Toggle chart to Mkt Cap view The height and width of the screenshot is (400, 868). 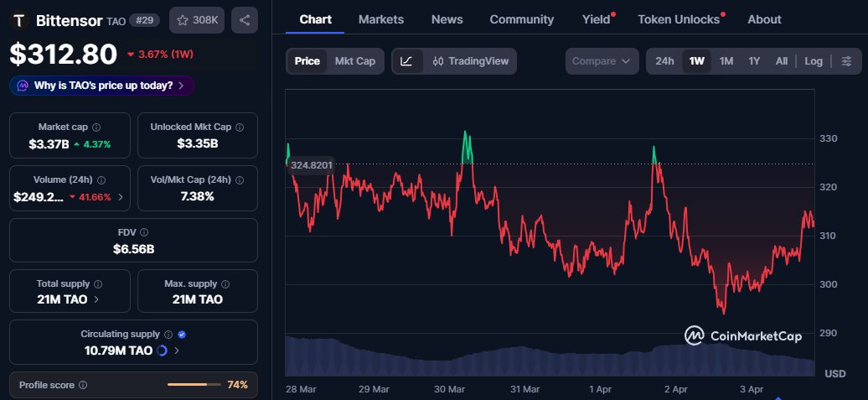tap(355, 61)
